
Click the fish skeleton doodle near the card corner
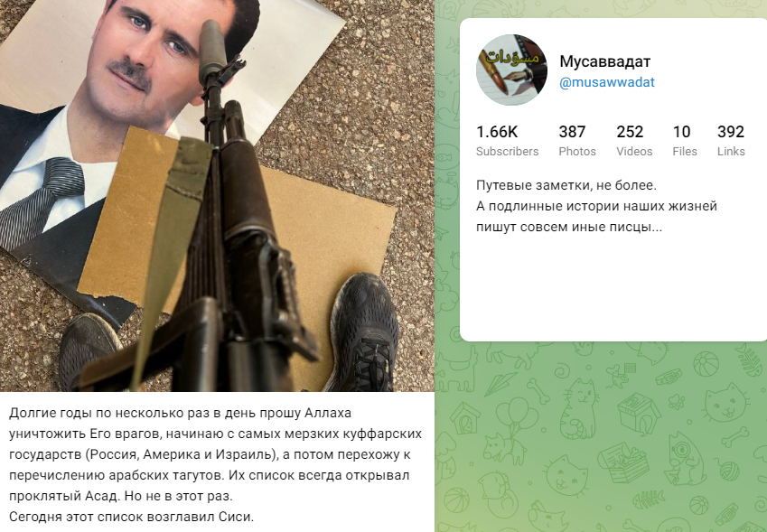coord(749,359)
